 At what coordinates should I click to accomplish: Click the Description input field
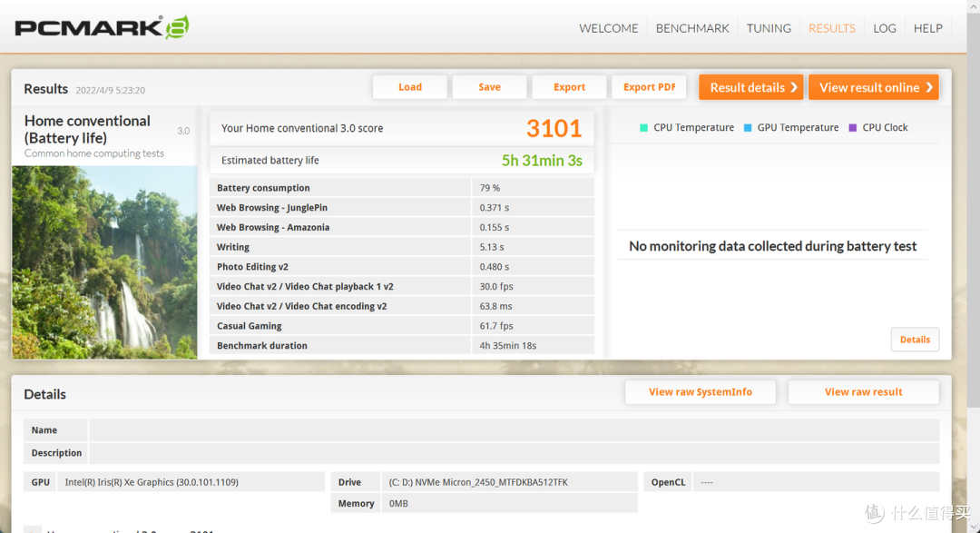pyautogui.click(x=514, y=453)
